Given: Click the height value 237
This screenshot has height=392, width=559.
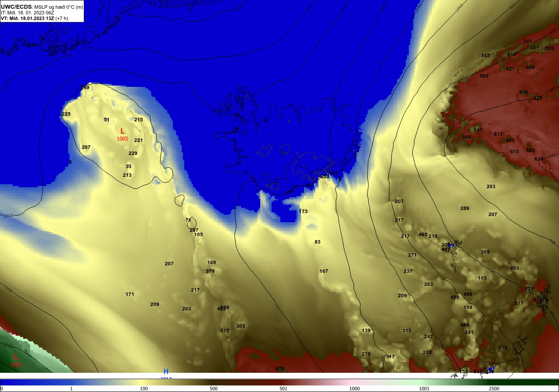Looking at the screenshot, I should click(408, 271).
